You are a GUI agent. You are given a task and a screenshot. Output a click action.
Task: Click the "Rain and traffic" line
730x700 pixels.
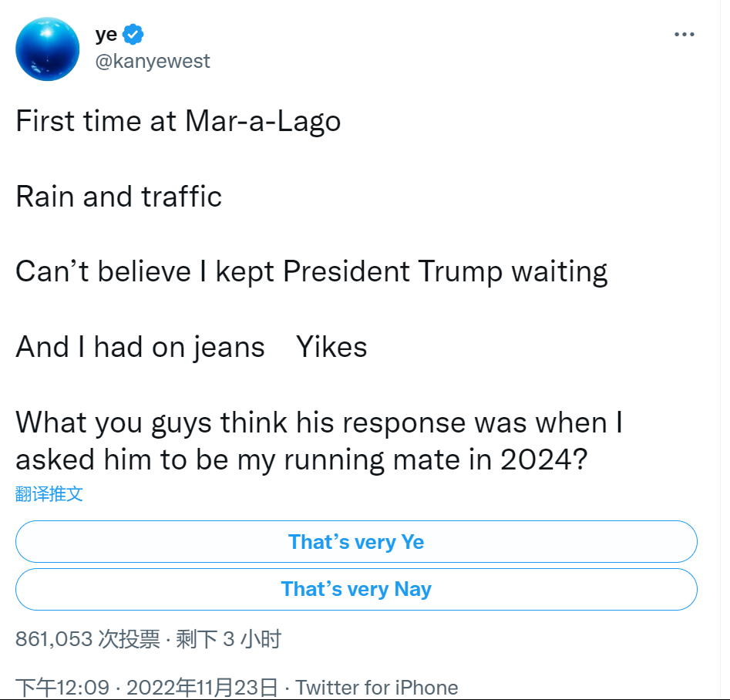119,197
